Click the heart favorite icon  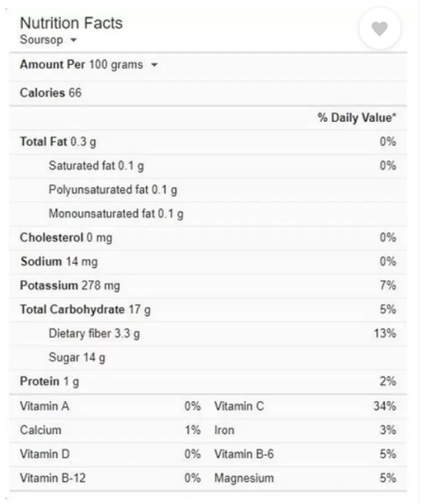pos(380,29)
